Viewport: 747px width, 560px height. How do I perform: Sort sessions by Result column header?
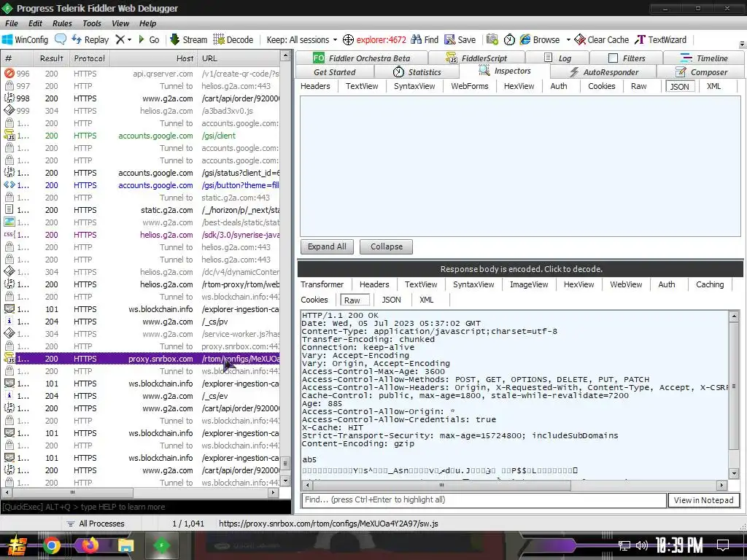coord(52,58)
